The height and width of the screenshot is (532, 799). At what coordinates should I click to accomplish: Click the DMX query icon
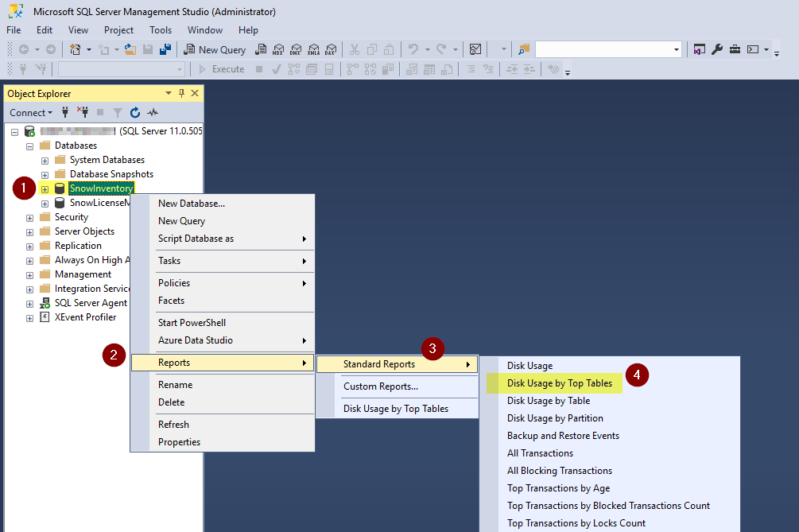296,49
